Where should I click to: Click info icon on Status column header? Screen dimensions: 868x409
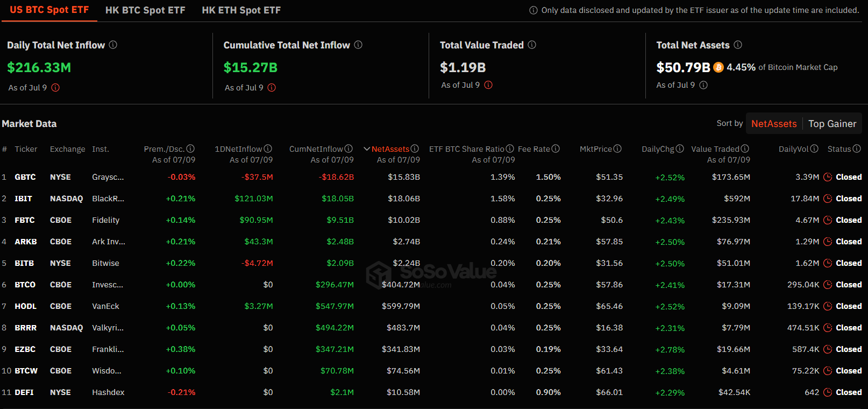pos(857,149)
